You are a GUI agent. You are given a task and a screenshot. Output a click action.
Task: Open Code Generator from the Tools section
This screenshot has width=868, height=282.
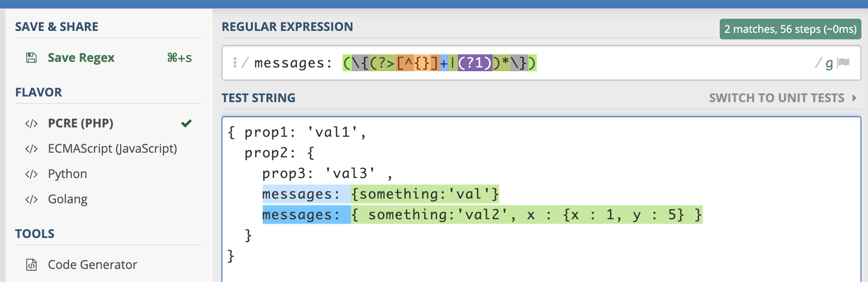[x=92, y=265]
